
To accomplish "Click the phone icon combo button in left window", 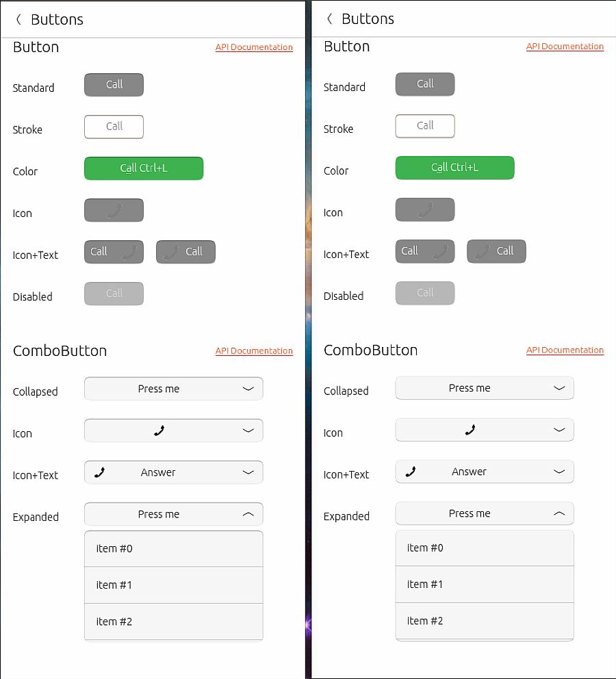I will click(x=159, y=431).
